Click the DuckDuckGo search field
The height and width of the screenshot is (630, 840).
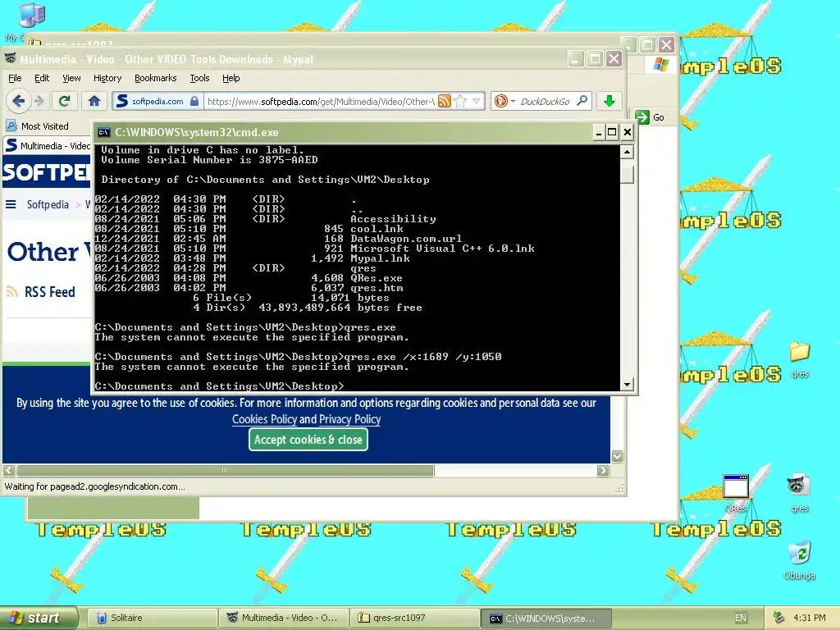544,101
